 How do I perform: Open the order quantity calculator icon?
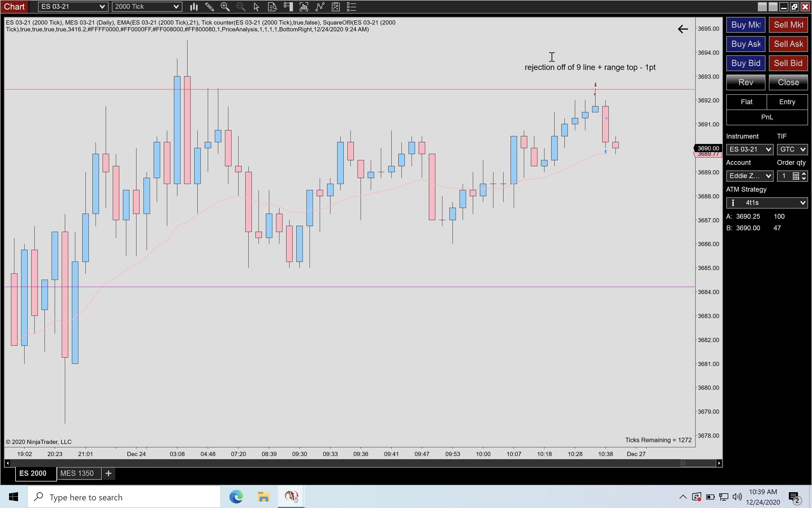pyautogui.click(x=796, y=176)
